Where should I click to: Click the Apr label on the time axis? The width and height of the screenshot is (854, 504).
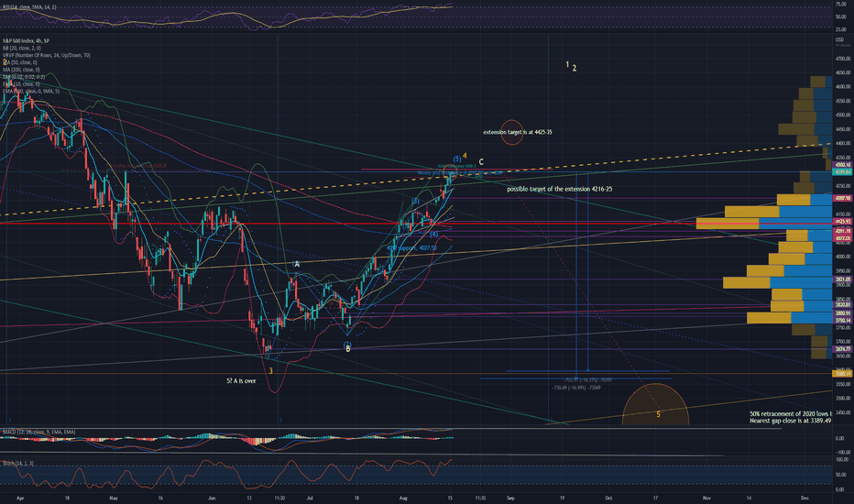tap(20, 498)
